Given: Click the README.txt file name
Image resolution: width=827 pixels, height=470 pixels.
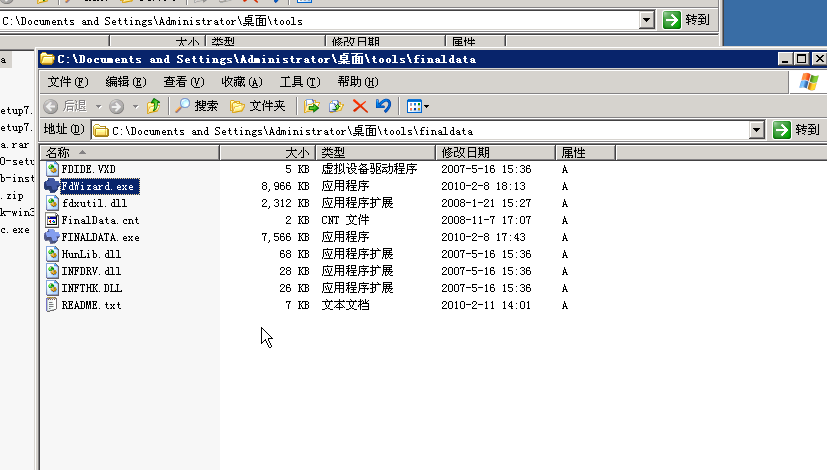Looking at the screenshot, I should pos(91,305).
